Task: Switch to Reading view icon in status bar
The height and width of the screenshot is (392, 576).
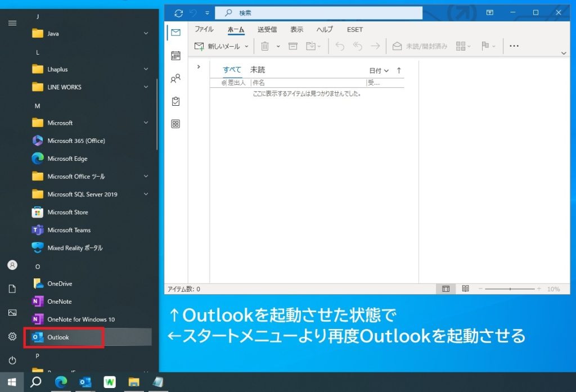Action: 465,289
